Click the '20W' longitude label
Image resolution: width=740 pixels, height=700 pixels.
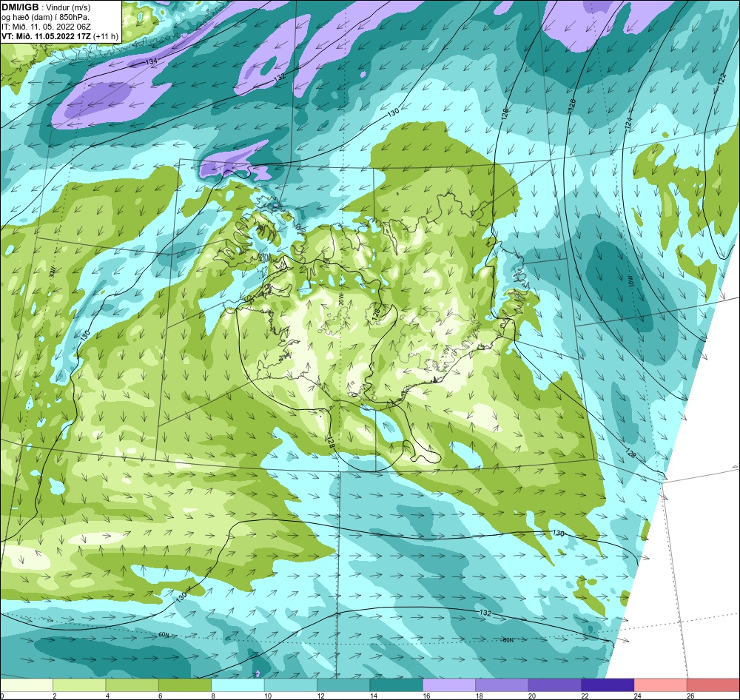pos(340,300)
